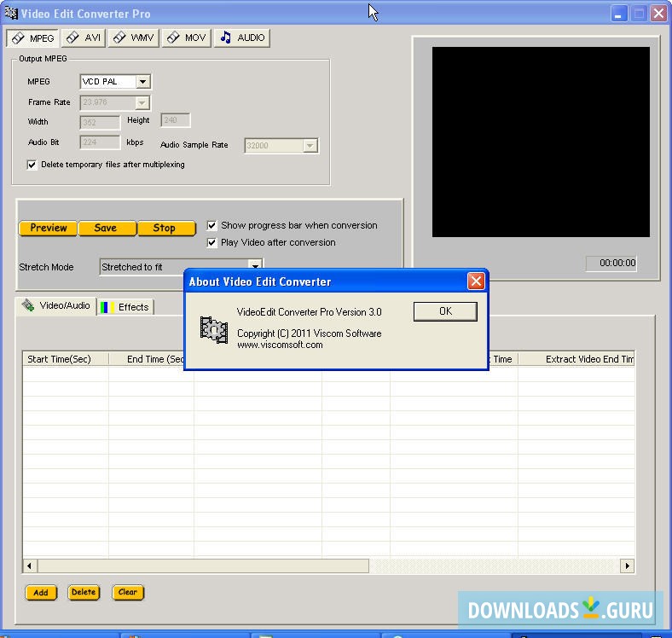Viewport: 672px width, 638px height.
Task: Click the yellow Preview button
Action: click(x=48, y=228)
